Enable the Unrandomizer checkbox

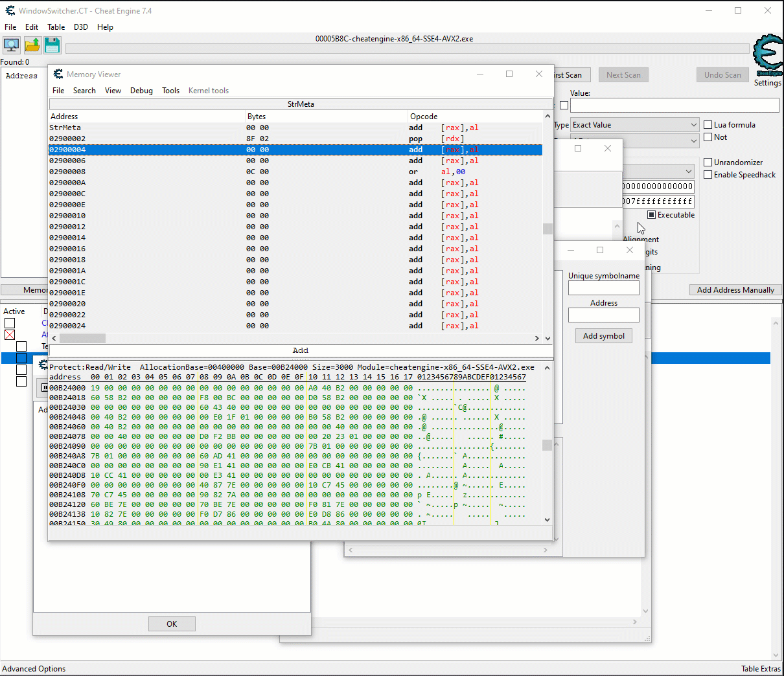[708, 163]
